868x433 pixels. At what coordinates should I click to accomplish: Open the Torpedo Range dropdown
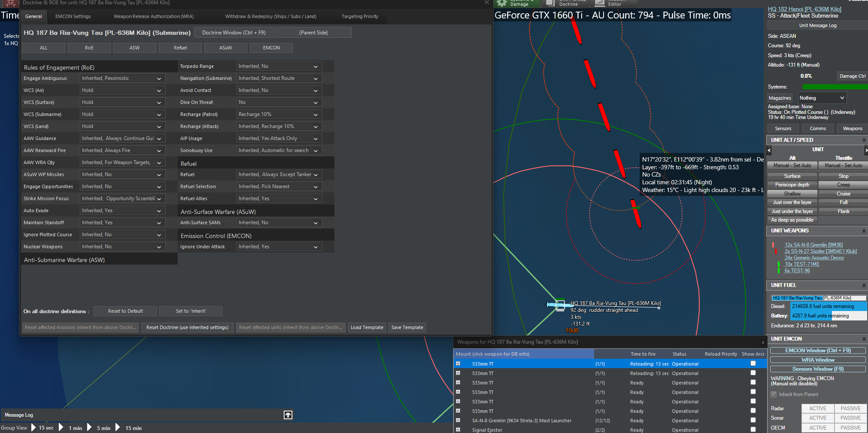click(279, 66)
